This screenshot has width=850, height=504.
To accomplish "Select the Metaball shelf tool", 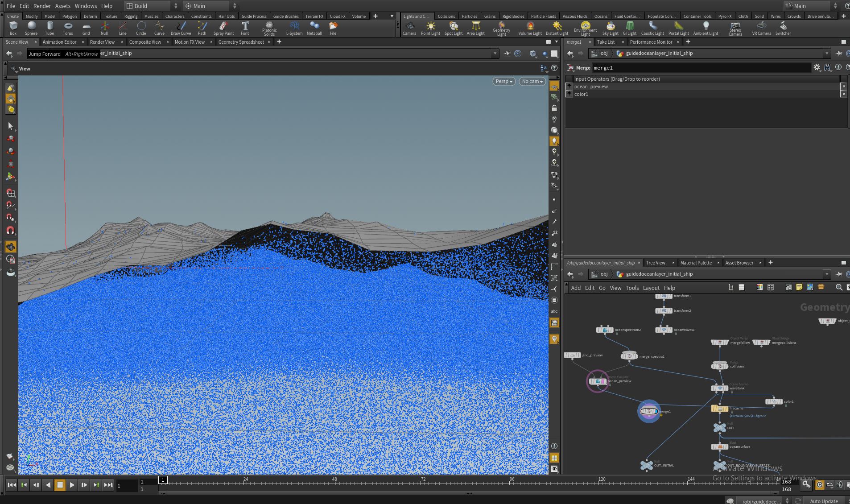I will (x=314, y=28).
